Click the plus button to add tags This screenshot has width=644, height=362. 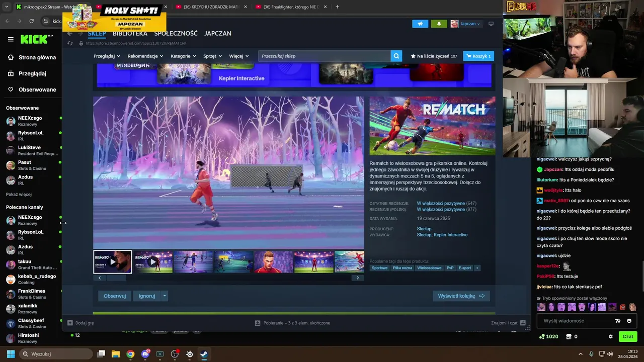477,268
